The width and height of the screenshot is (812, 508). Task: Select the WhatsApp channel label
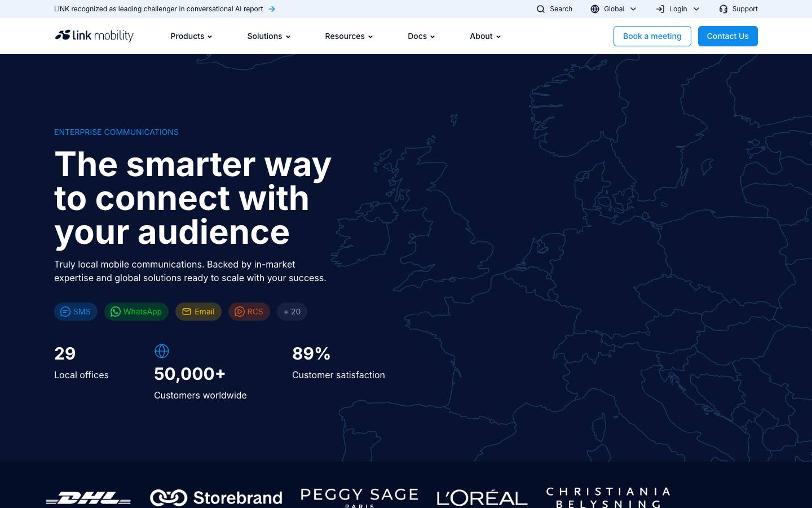click(143, 312)
